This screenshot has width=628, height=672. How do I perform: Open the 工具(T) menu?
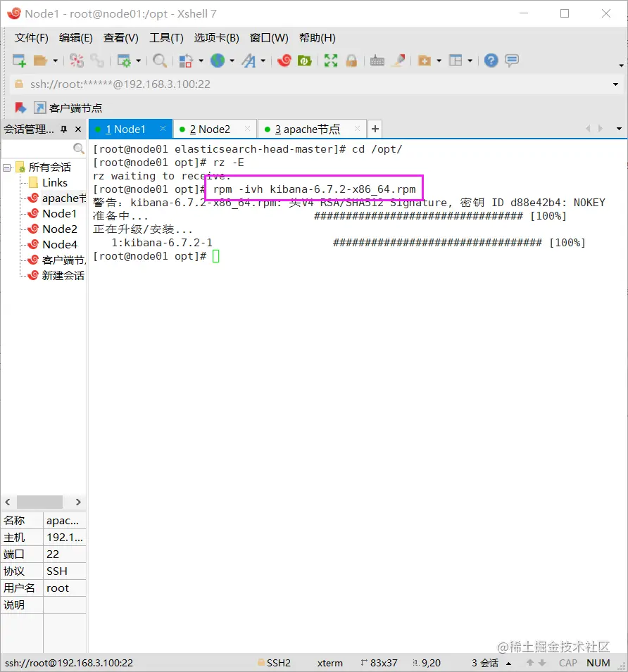click(x=166, y=38)
